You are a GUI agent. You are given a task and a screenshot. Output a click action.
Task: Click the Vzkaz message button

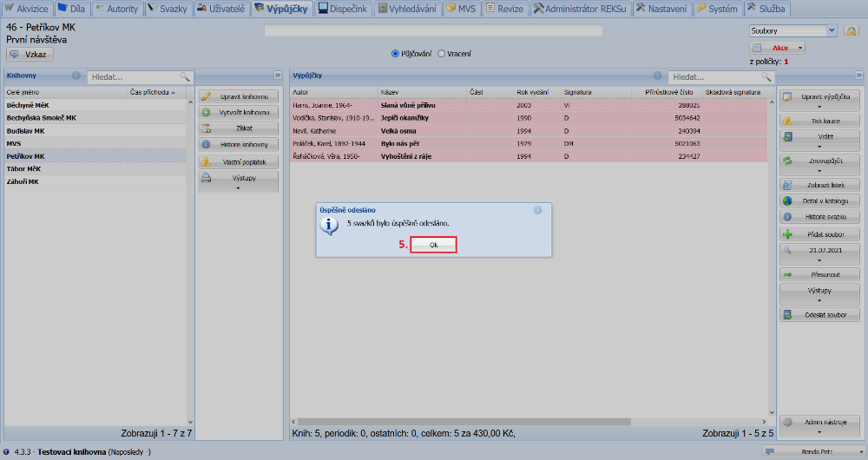pos(30,54)
